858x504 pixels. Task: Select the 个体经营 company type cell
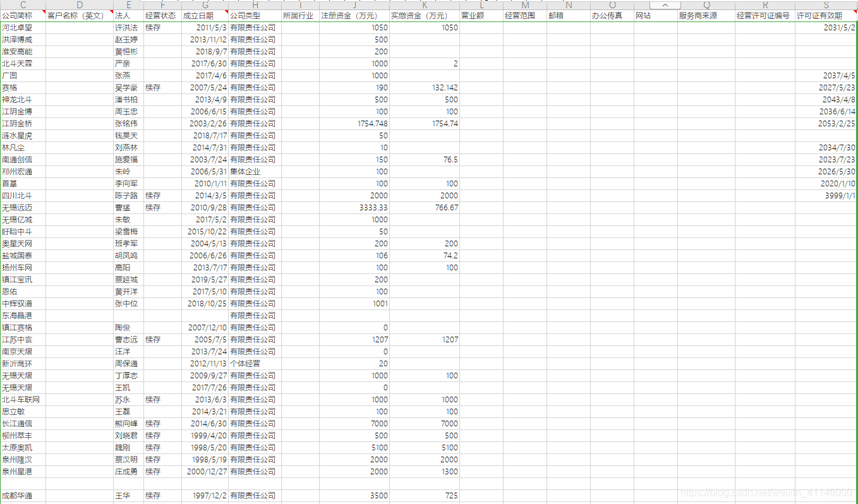(254, 363)
